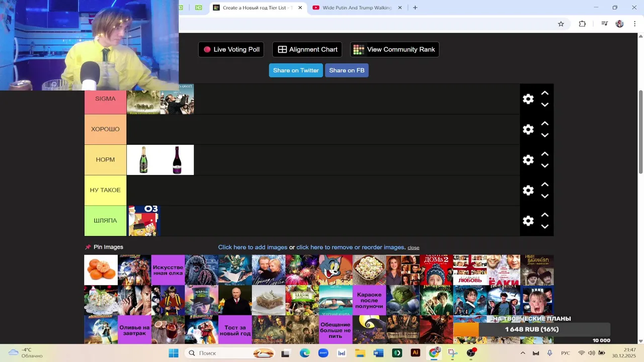This screenshot has width=644, height=362.
Task: Move the НОРМ row up with arrow
Action: pyautogui.click(x=544, y=154)
